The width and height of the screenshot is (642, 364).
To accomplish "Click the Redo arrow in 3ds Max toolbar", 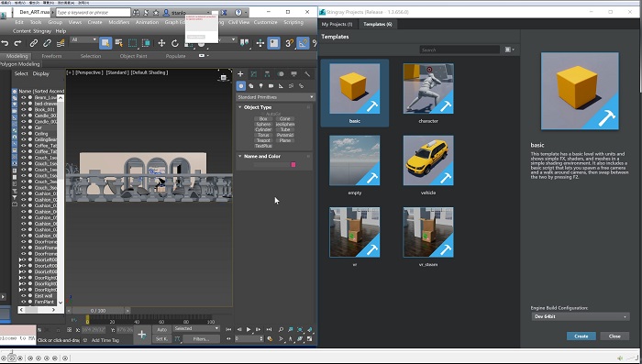I will [x=17, y=43].
